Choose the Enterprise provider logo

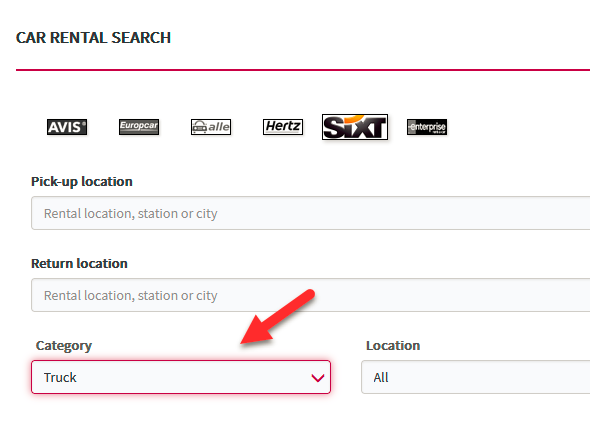coord(427,127)
